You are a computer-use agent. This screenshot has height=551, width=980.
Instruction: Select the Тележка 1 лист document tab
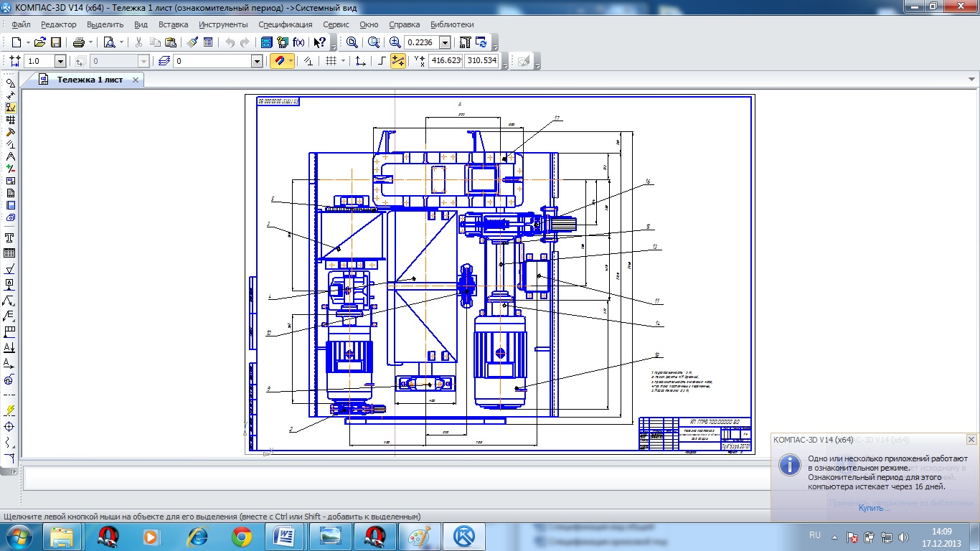[x=90, y=80]
